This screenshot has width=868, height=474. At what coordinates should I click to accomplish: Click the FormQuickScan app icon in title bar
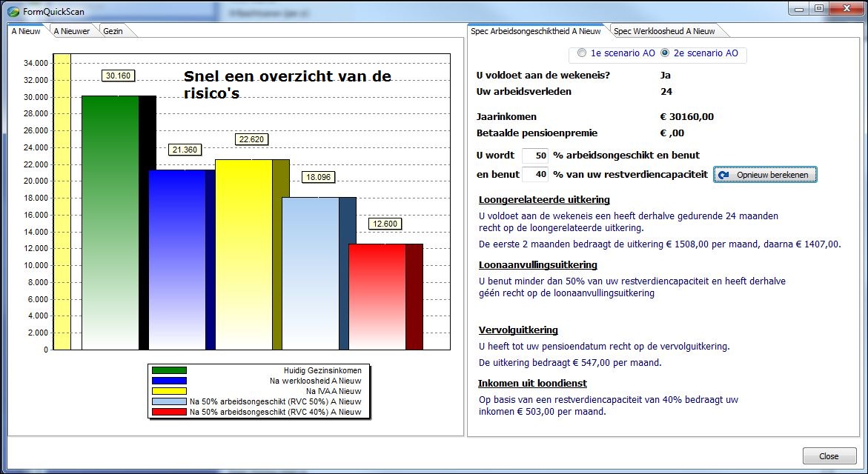pyautogui.click(x=13, y=11)
